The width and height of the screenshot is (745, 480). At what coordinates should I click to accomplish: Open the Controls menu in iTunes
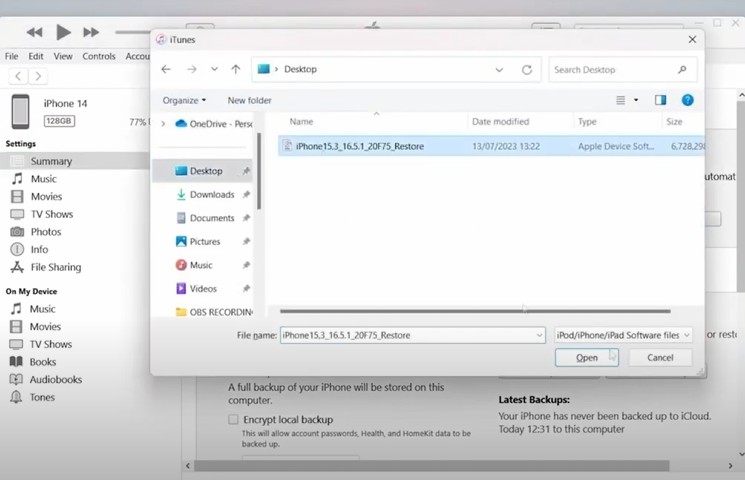(x=99, y=56)
